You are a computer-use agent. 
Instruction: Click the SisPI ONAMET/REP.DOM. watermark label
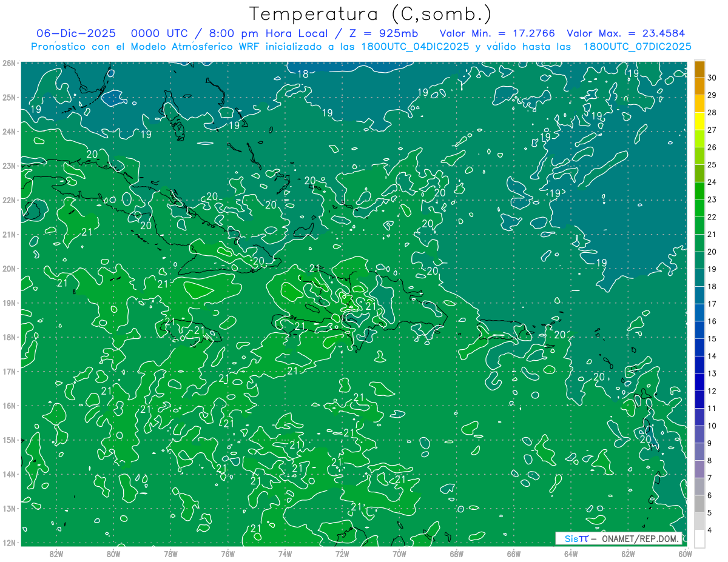click(619, 538)
